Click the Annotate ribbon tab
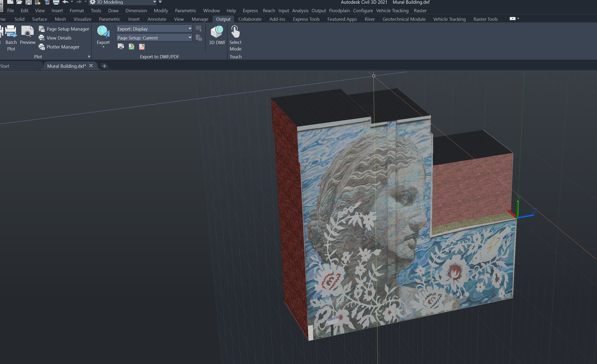597x364 pixels. [156, 19]
